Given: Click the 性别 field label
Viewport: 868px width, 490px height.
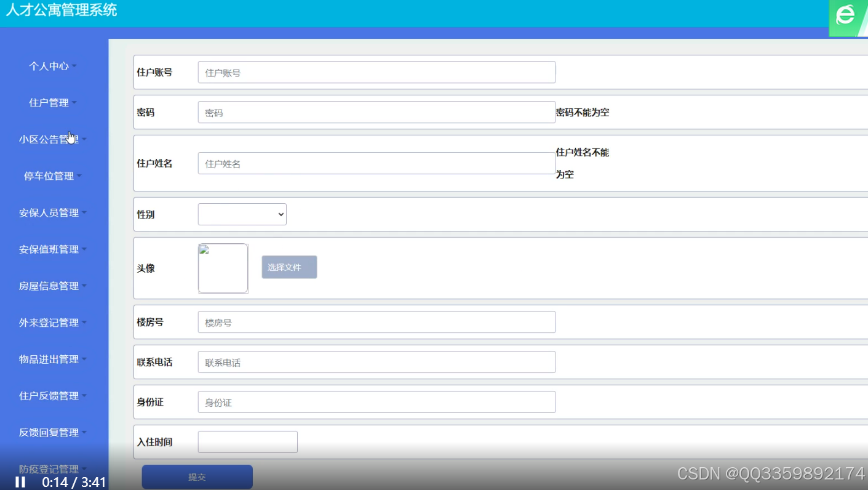Looking at the screenshot, I should coord(146,214).
